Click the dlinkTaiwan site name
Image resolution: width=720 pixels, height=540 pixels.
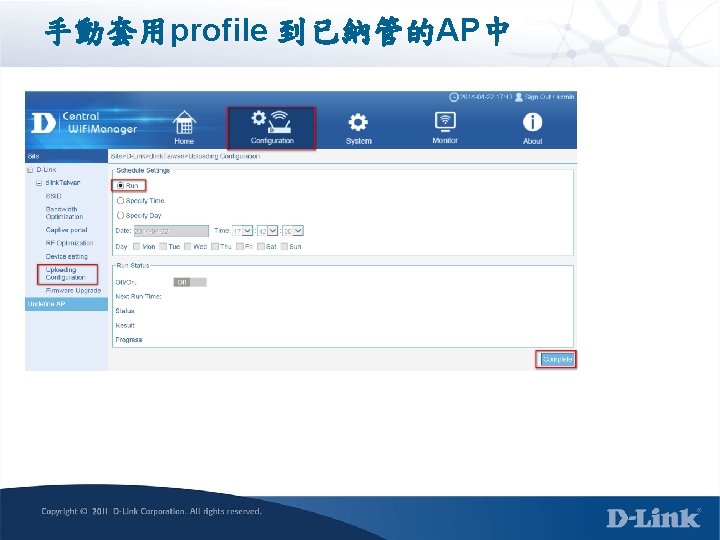(x=62, y=183)
